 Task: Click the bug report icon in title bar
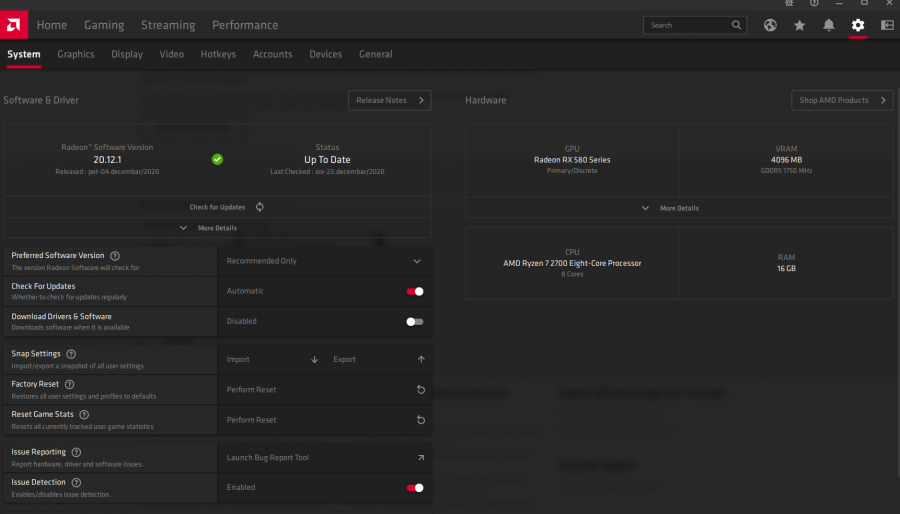pos(789,3)
